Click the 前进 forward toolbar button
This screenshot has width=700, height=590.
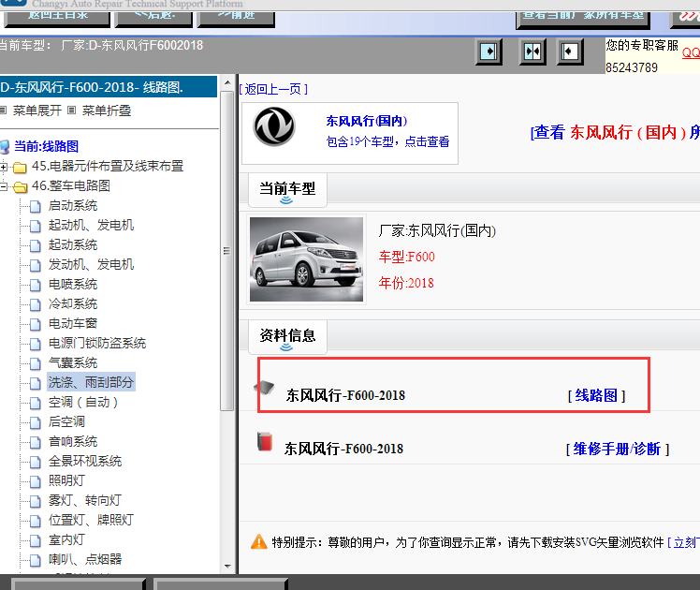coord(236,19)
